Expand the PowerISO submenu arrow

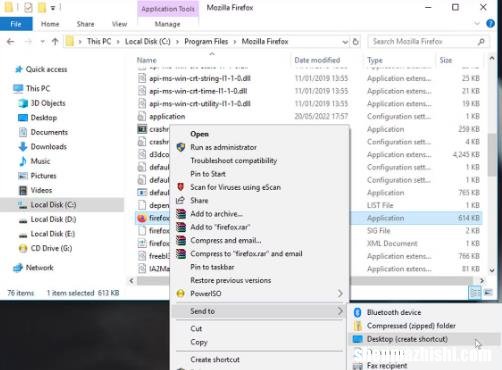[x=340, y=294]
